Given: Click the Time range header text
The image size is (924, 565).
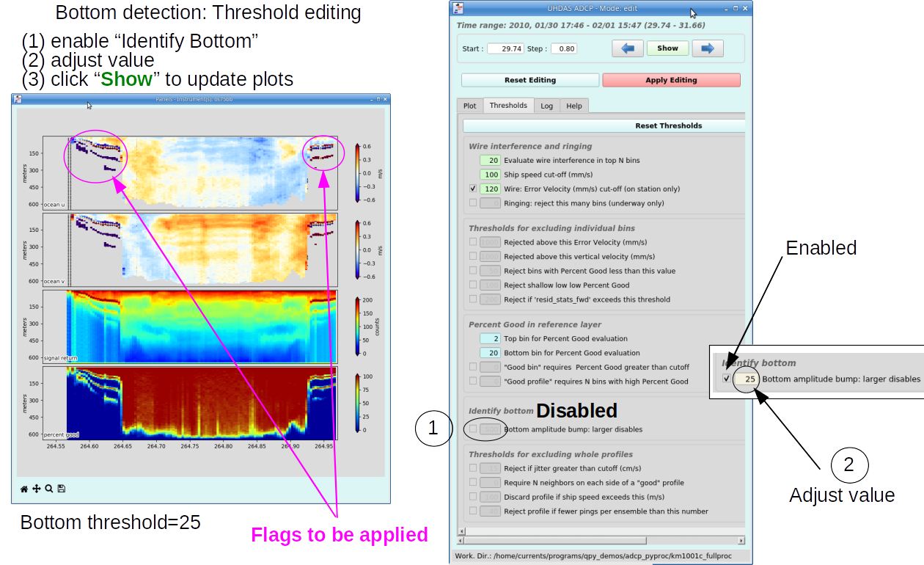Looking at the screenshot, I should click(581, 25).
